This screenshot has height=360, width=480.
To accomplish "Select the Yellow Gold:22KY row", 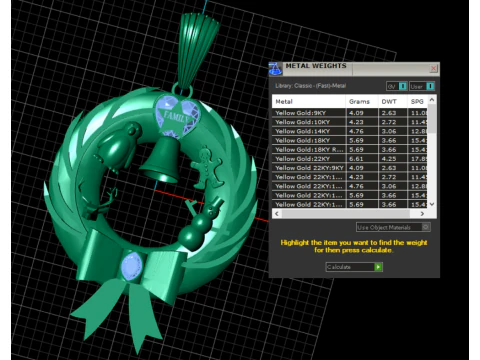I will [x=349, y=159].
